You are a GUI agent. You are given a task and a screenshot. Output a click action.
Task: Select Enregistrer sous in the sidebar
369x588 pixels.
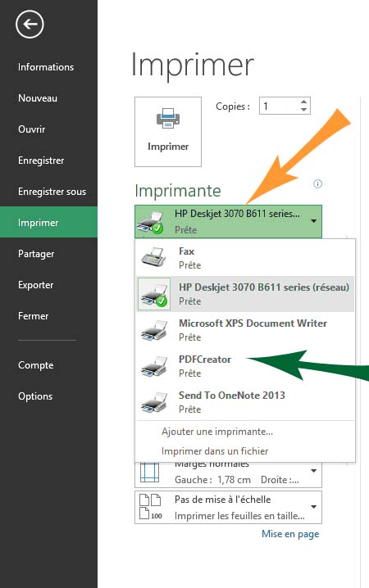(52, 192)
